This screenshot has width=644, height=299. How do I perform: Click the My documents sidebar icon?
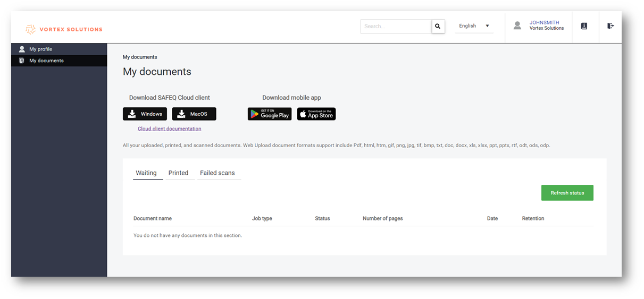click(x=22, y=61)
